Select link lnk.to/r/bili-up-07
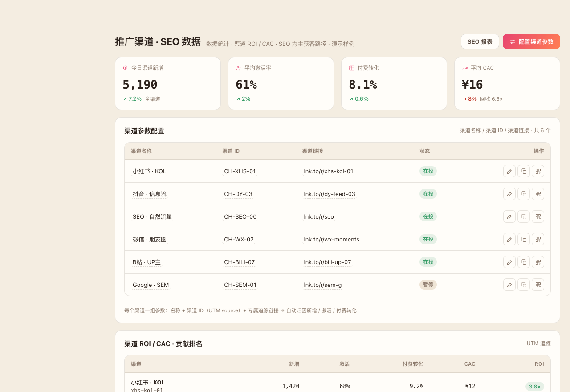The width and height of the screenshot is (570, 392). click(x=327, y=262)
